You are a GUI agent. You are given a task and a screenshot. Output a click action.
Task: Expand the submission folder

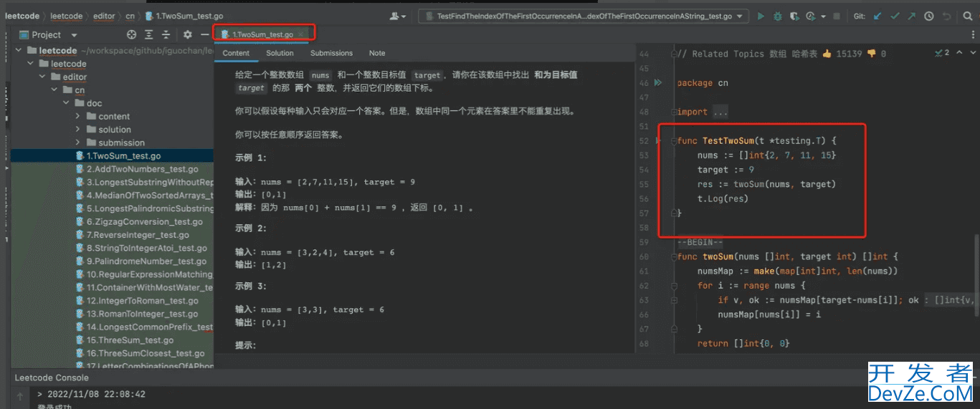[x=78, y=143]
